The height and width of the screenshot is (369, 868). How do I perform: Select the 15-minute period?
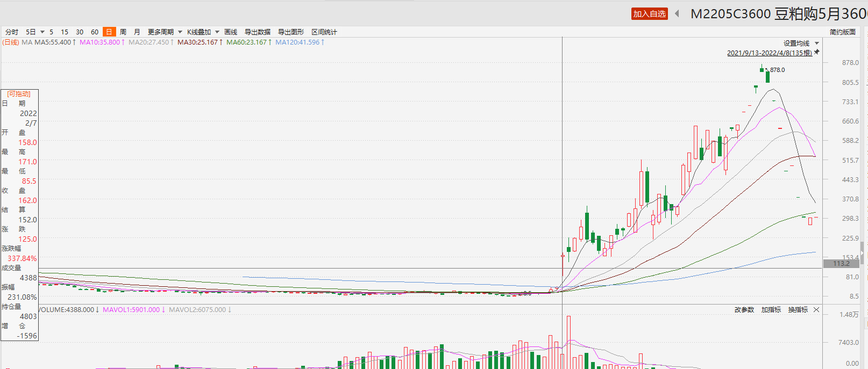click(x=65, y=32)
